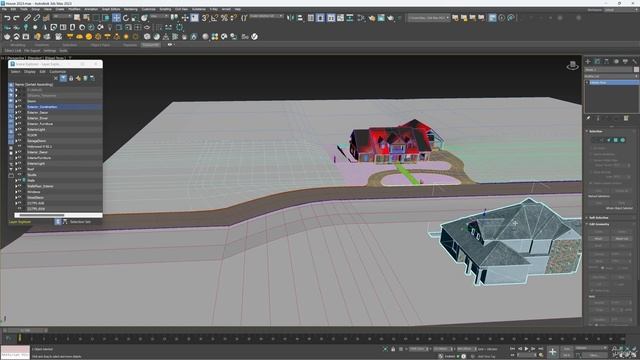Screen dimensions: 640x360
Task: Toggle the Ribbon display button in main toolbar
Action: (331, 18)
